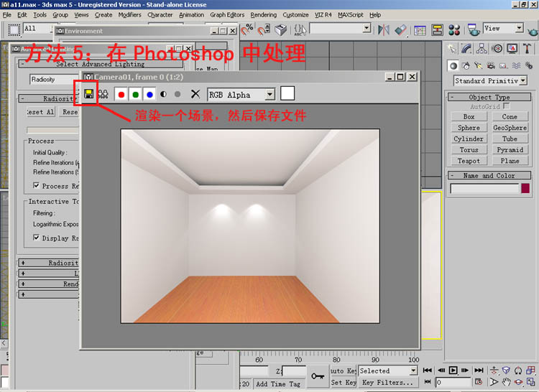The width and height of the screenshot is (539, 392).
Task: Open the View render type dropdown
Action: click(x=520, y=28)
